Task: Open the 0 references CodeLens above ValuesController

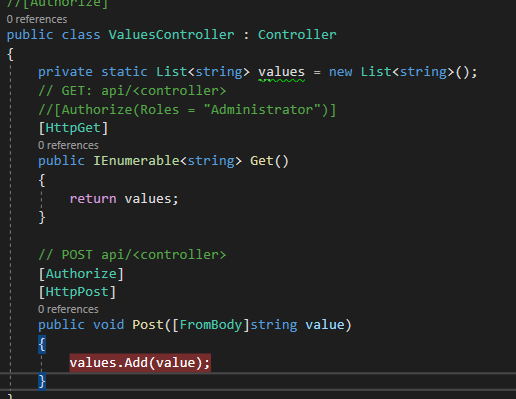Action: coord(37,19)
